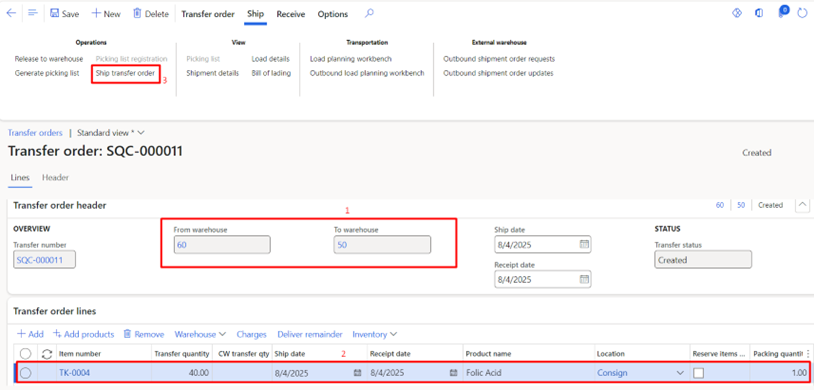The width and height of the screenshot is (814, 390).
Task: Open the notifications bell icon
Action: coord(781,12)
